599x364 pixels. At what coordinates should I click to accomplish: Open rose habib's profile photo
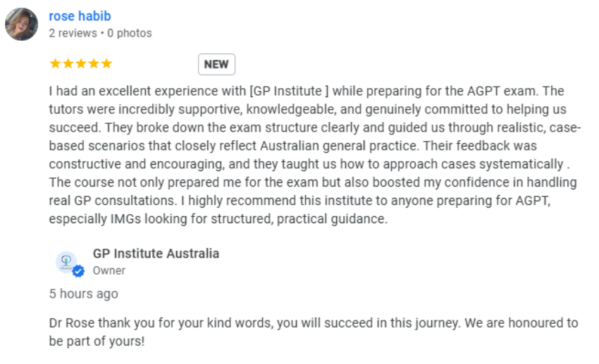click(21, 24)
